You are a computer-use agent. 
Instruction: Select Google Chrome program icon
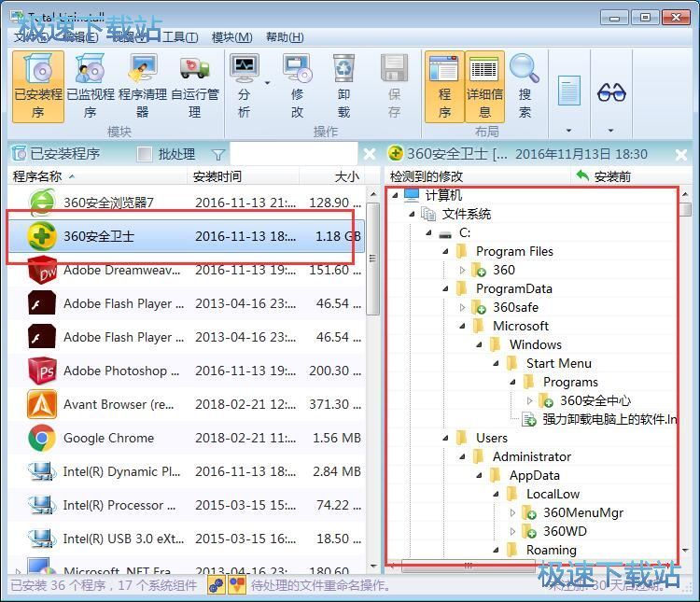42,438
